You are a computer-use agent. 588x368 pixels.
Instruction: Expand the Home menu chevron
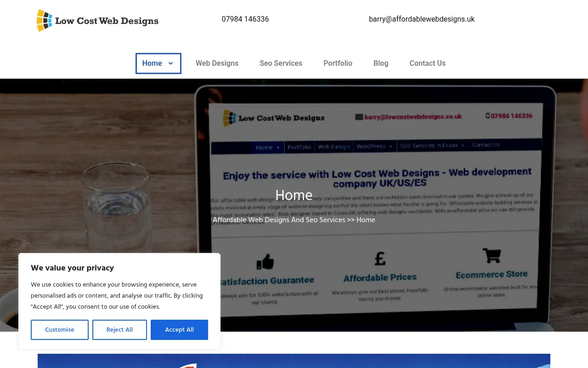170,63
